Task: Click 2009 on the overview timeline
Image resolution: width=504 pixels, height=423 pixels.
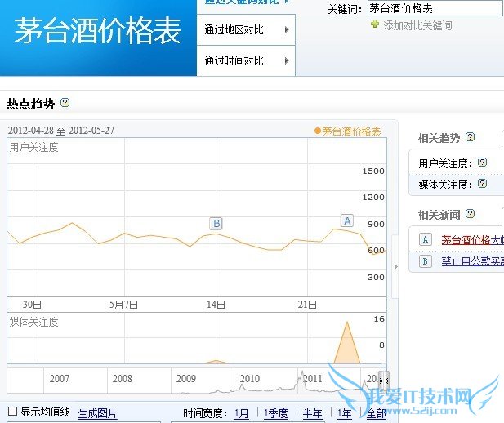Action: coord(185,379)
